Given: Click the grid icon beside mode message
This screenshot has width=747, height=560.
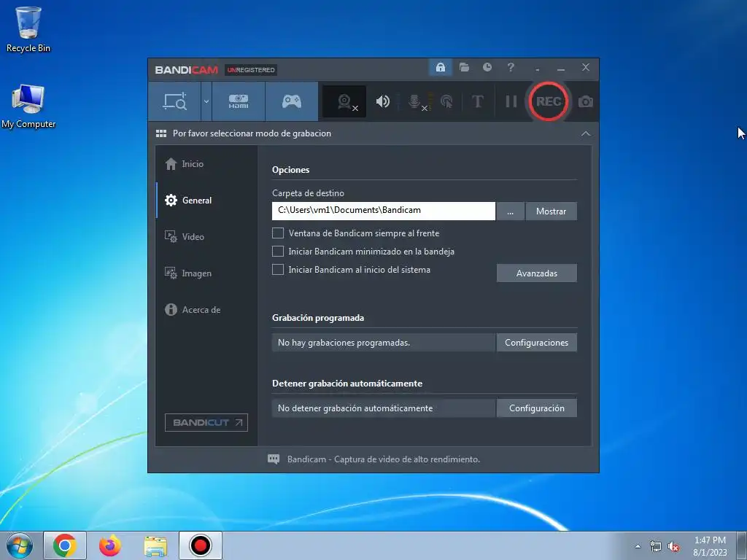Looking at the screenshot, I should [x=161, y=133].
